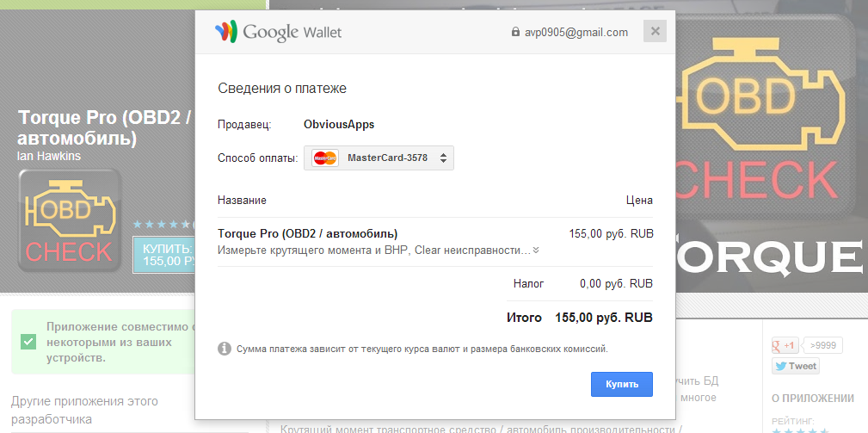Screen dimensions: 868x433
Task: Open the MasterCard-3578 payment method dropdown
Action: (x=379, y=158)
